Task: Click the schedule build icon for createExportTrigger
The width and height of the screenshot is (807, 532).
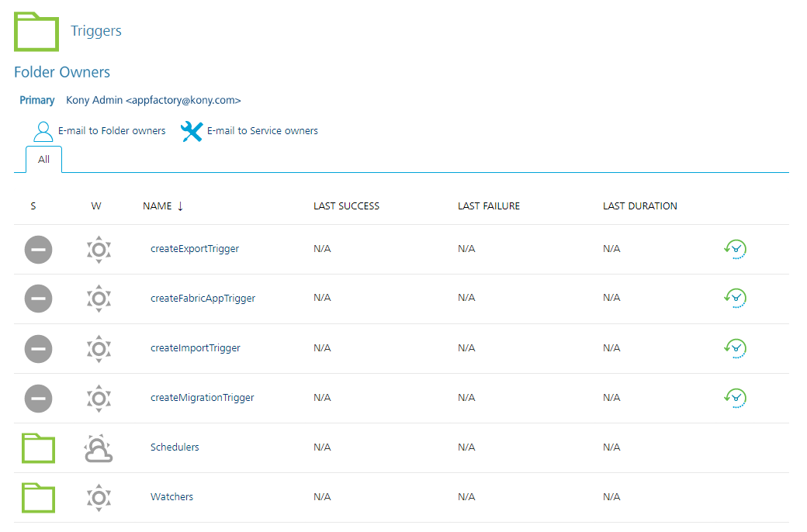Action: [x=735, y=249]
